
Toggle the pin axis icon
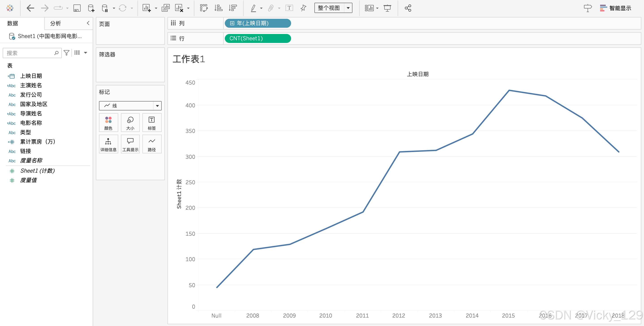303,8
